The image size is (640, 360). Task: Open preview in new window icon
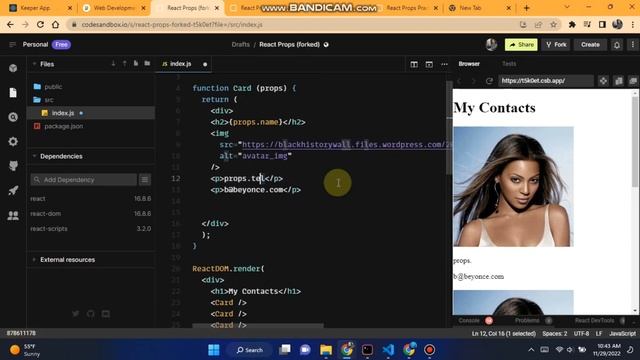click(633, 81)
